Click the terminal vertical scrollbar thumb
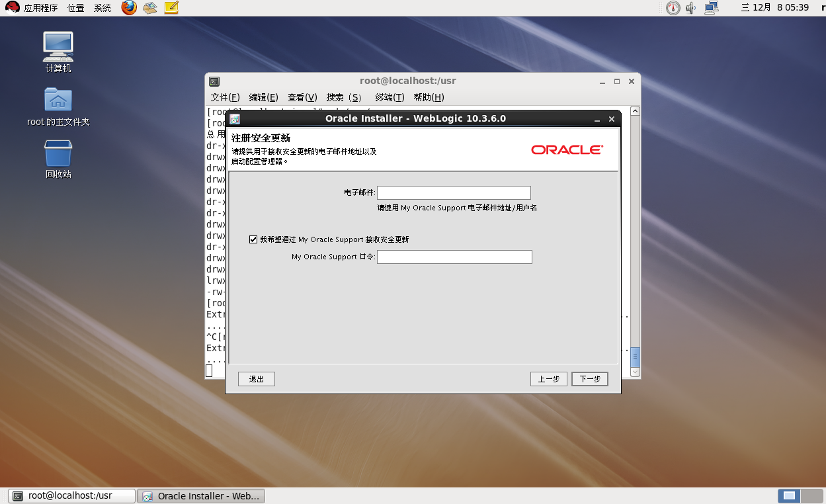Screen dimensions: 826x504 [635, 357]
